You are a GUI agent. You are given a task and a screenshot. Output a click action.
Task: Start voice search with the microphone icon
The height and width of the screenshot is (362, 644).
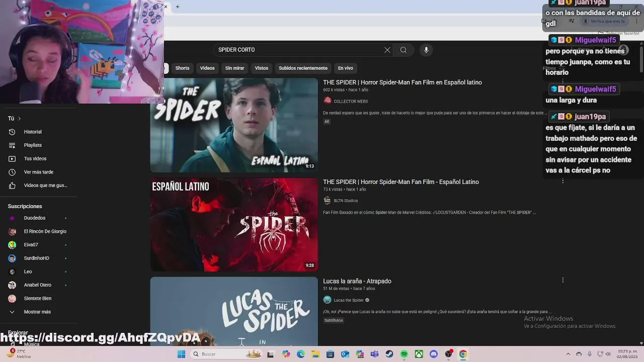426,50
